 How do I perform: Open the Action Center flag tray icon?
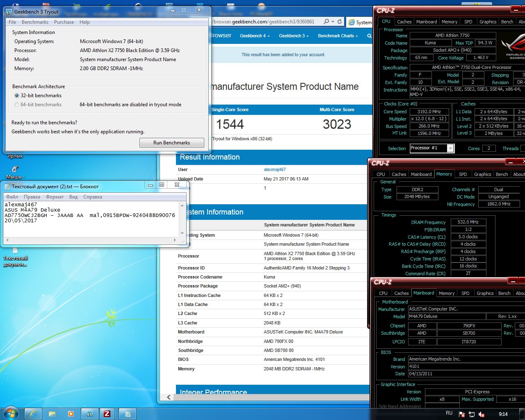462,414
